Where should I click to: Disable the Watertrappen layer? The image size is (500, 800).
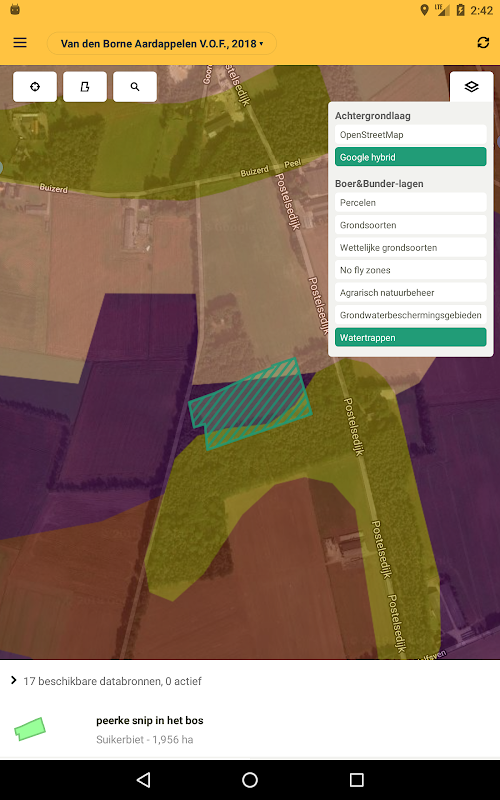pos(411,338)
